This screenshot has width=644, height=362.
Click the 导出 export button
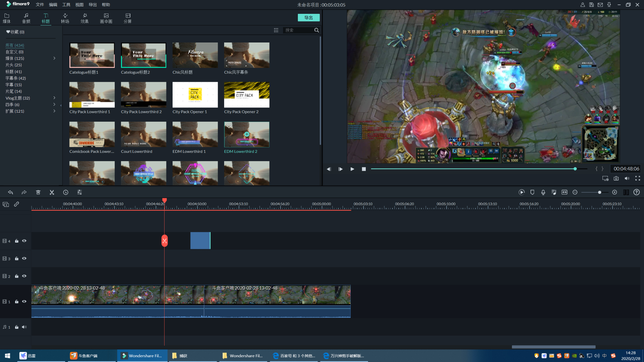pos(308,18)
